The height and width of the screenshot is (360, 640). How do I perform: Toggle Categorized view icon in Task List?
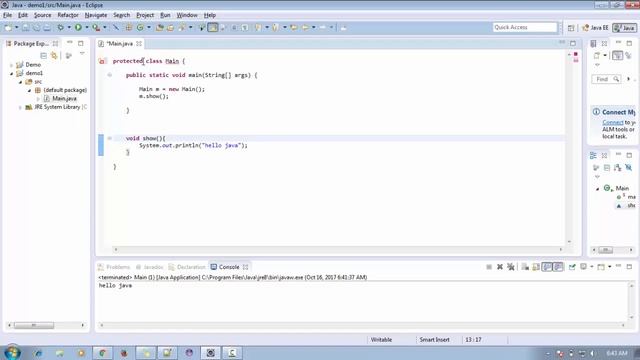click(x=617, y=56)
